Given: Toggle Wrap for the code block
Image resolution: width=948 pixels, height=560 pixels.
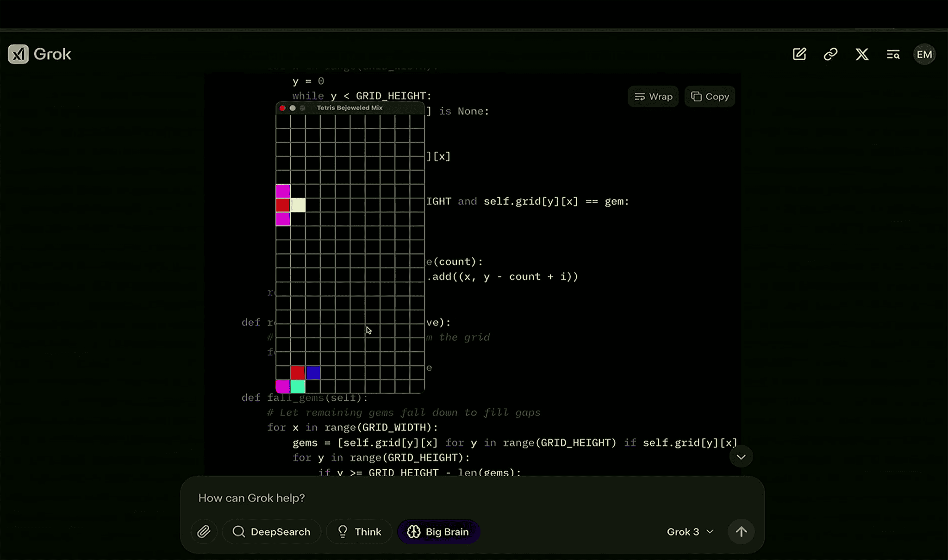Looking at the screenshot, I should 653,97.
